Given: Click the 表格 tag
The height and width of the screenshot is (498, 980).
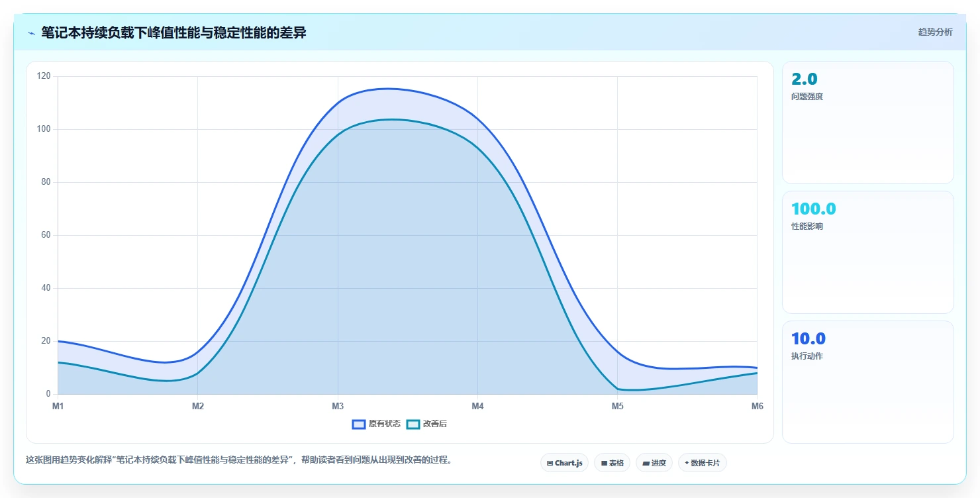Looking at the screenshot, I should (612, 463).
